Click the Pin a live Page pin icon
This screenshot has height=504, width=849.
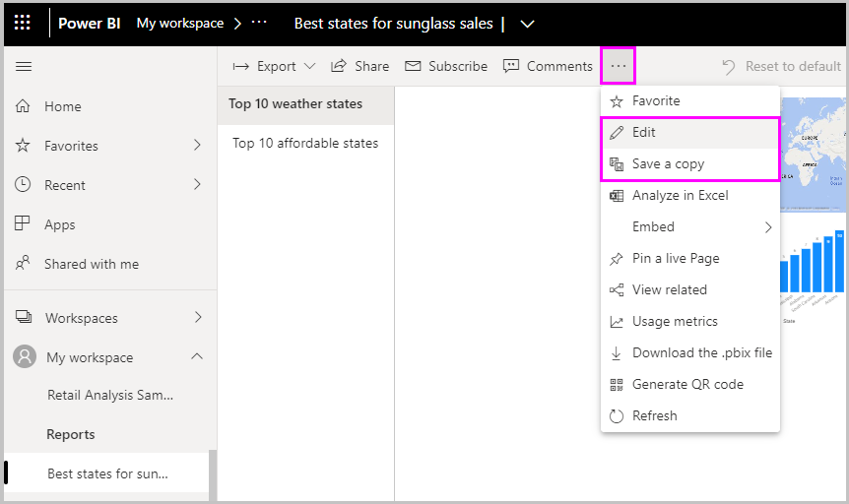tap(617, 259)
